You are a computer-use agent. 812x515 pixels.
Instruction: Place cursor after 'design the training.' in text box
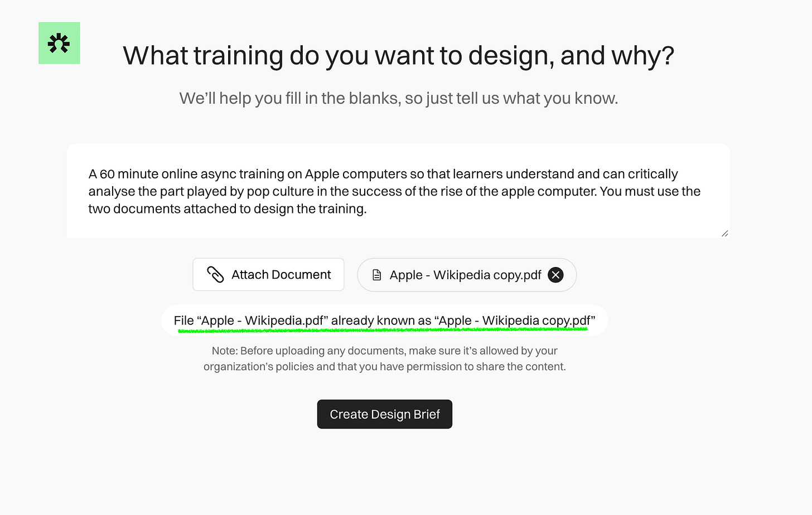point(368,209)
